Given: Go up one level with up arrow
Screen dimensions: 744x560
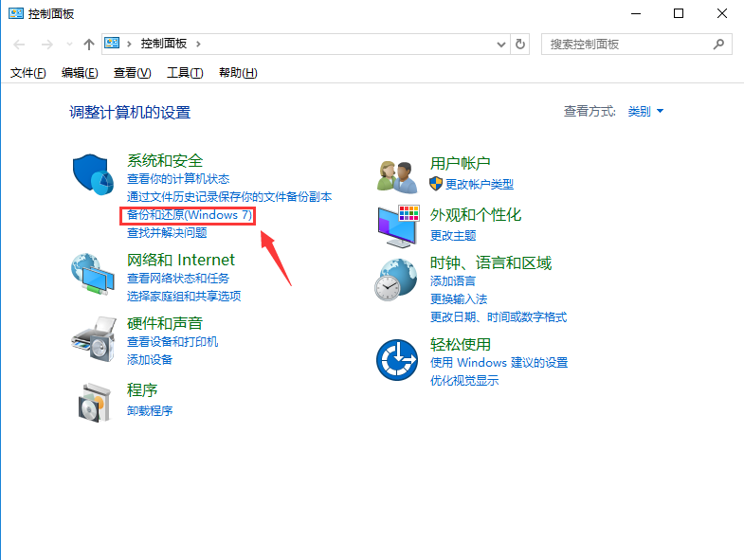Looking at the screenshot, I should (x=89, y=44).
